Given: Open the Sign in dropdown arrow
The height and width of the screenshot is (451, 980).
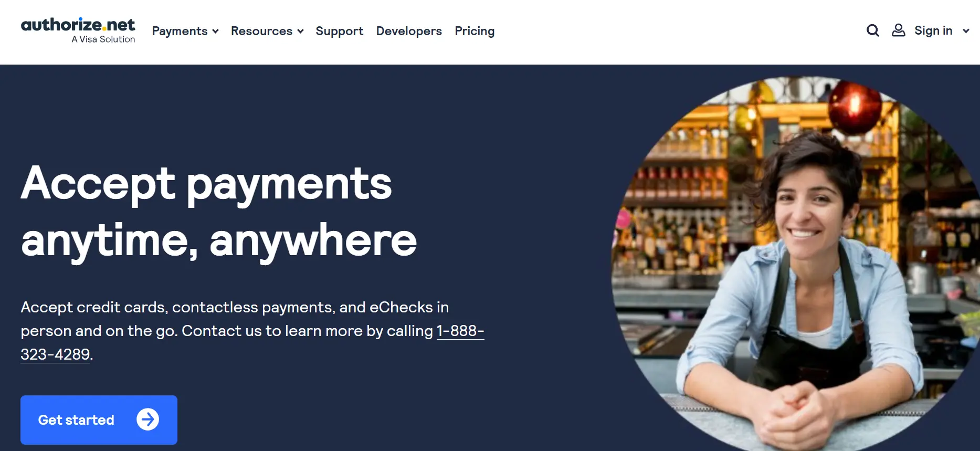Looking at the screenshot, I should [965, 31].
